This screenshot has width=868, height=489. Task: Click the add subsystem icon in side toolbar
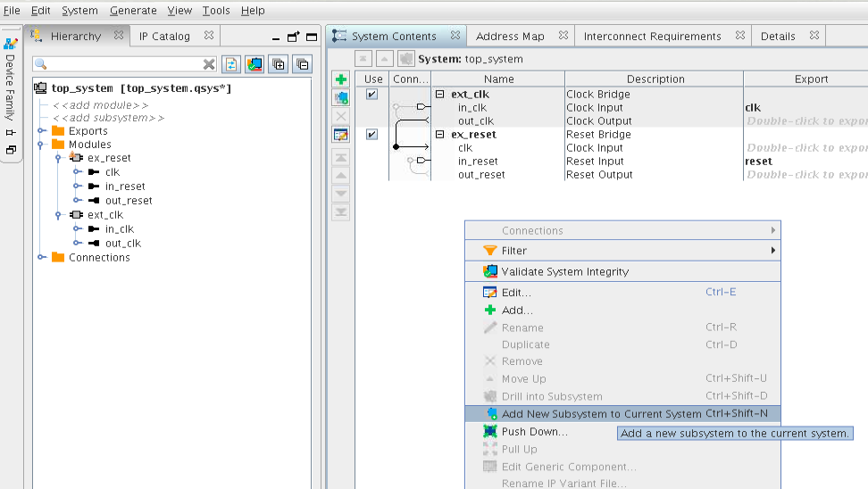[x=341, y=98]
